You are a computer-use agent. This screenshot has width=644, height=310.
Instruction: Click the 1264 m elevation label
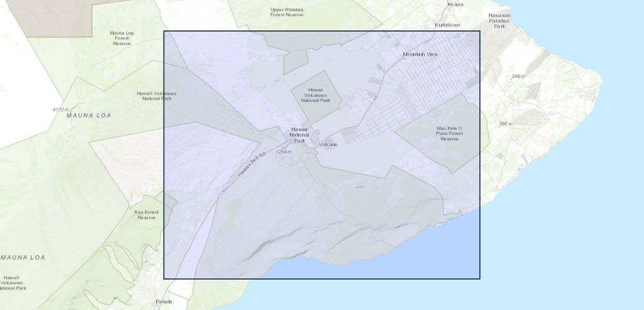pyautogui.click(x=283, y=152)
